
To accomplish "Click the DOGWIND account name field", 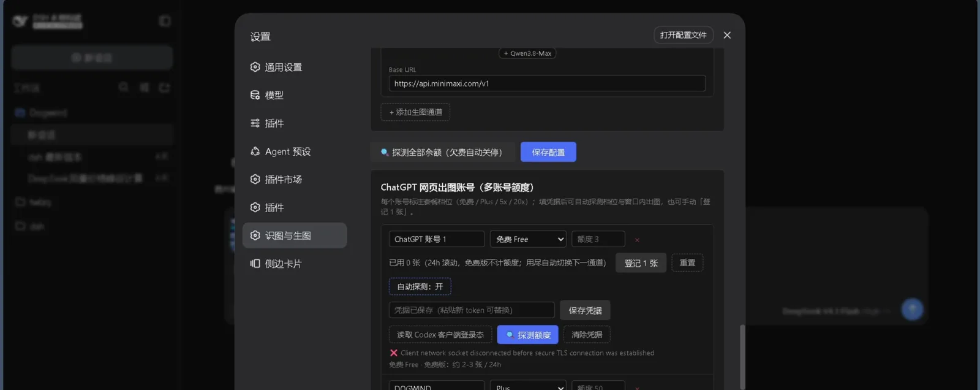I will pyautogui.click(x=437, y=386).
